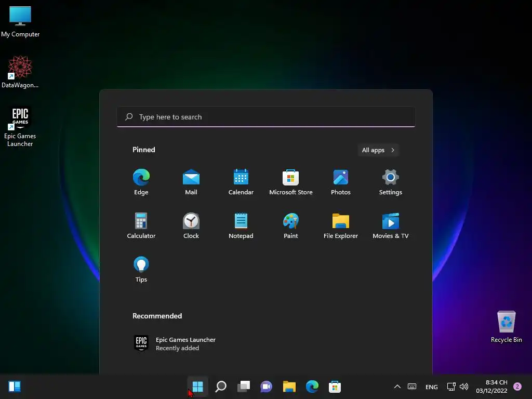532x399 pixels.
Task: Open Edge from pinned apps
Action: coord(141,182)
